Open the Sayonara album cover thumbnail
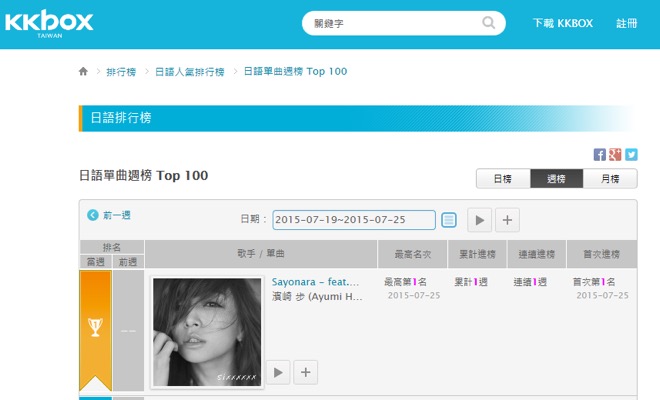The image size is (660, 400). click(x=207, y=332)
